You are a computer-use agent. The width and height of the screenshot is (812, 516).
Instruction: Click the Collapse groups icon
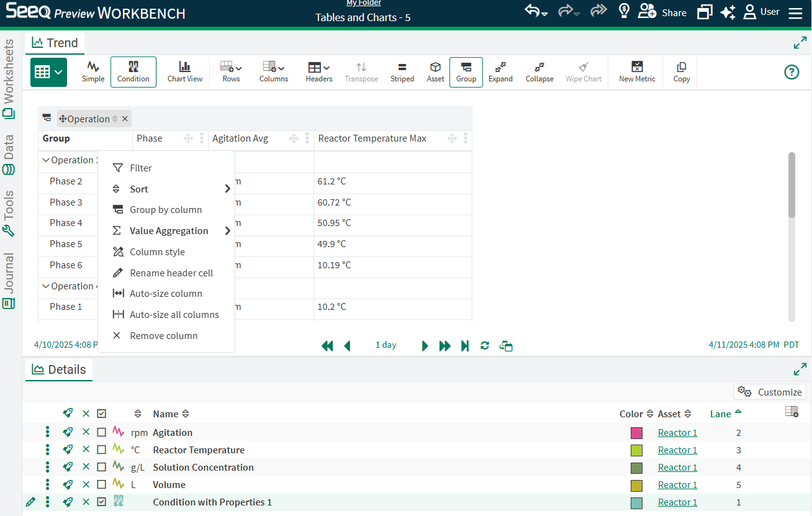(x=539, y=71)
